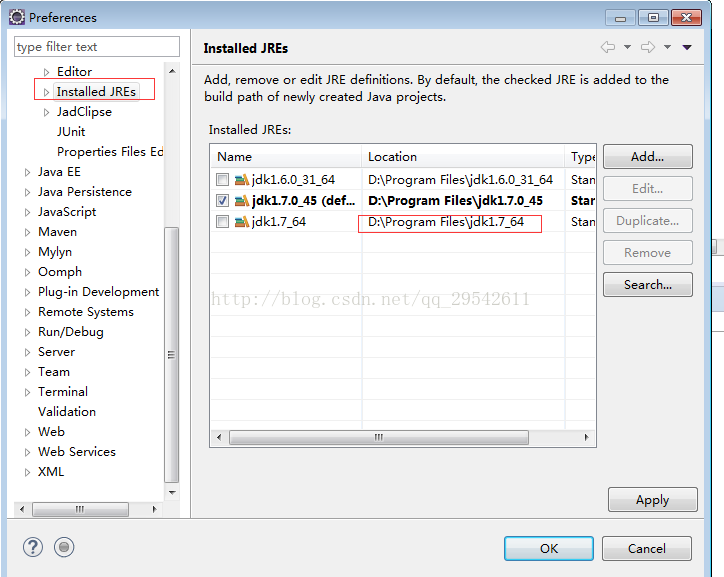Click the Help question mark icon

33,547
